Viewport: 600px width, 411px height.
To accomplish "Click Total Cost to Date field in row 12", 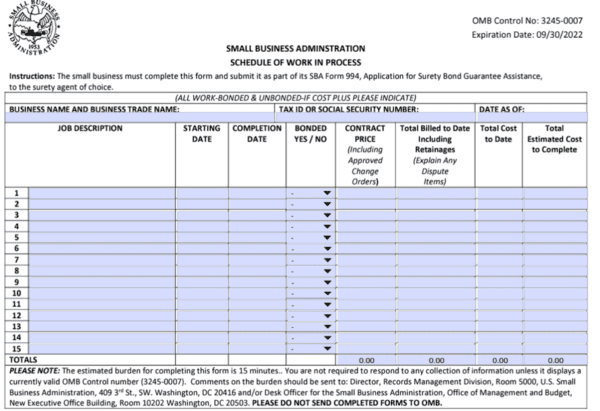I will pos(499,316).
